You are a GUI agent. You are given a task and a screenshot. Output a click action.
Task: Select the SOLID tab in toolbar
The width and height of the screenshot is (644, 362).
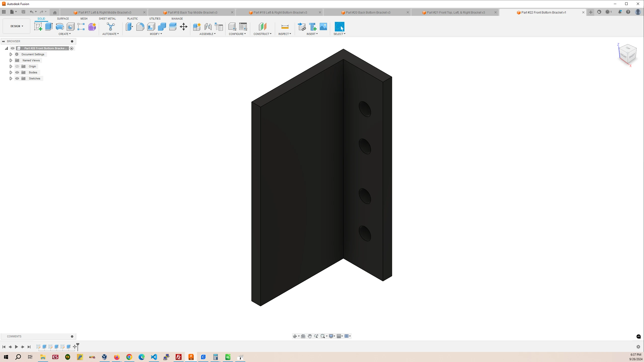[41, 18]
